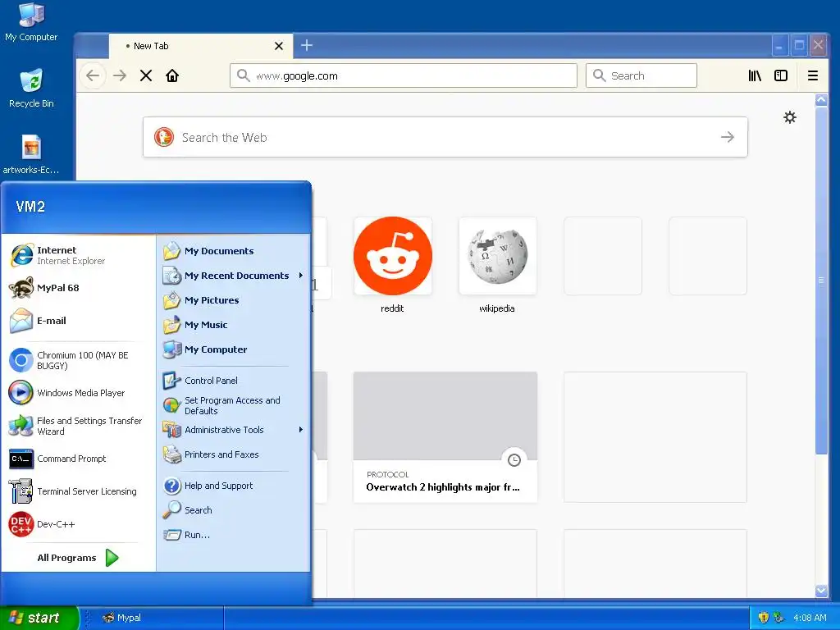Open Search from Start menu

[x=233, y=510]
